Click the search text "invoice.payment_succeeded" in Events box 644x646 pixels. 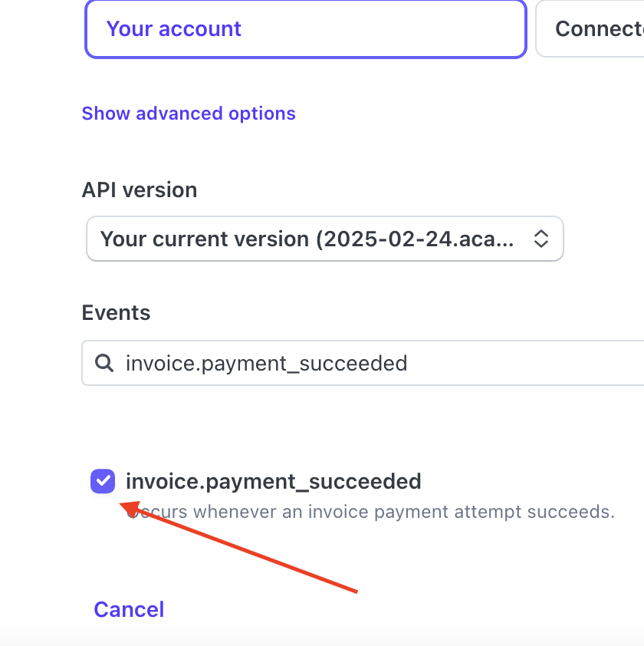pyautogui.click(x=266, y=362)
